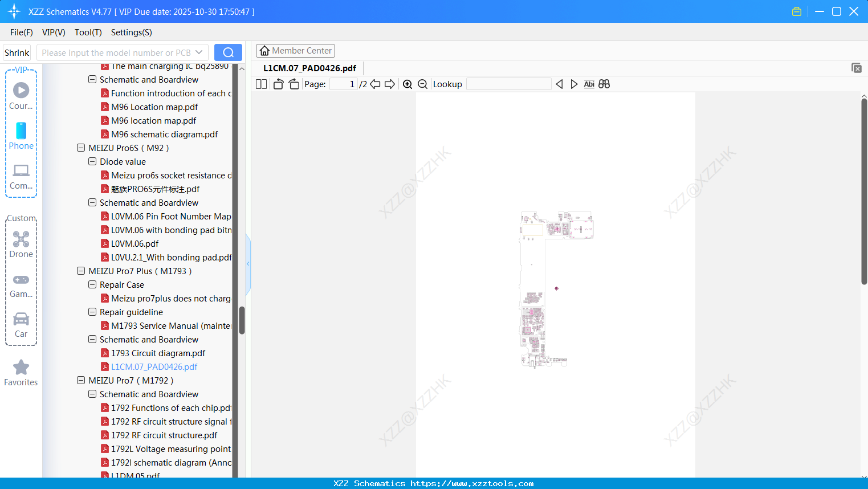Zoom out of the PDF

pyautogui.click(x=423, y=84)
